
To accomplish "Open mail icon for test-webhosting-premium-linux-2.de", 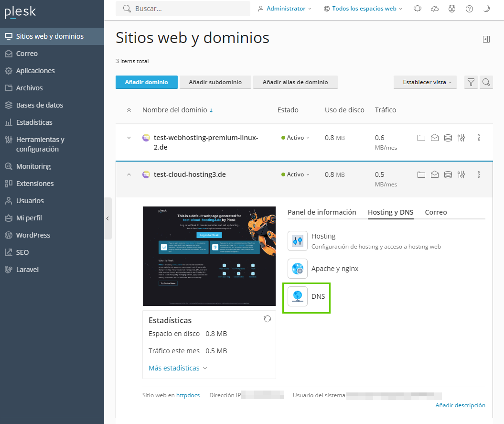I will coord(435,138).
